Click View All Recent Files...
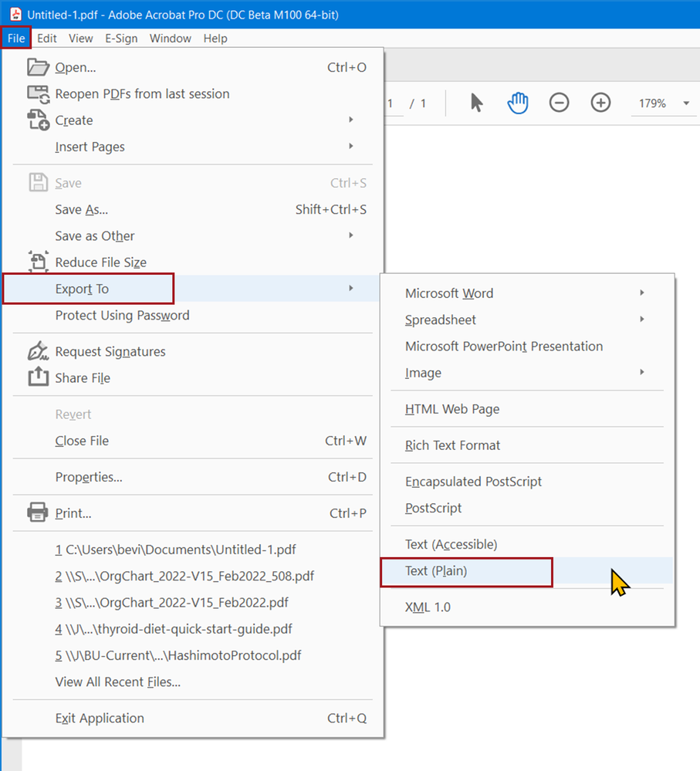This screenshot has height=771, width=700. 118,681
